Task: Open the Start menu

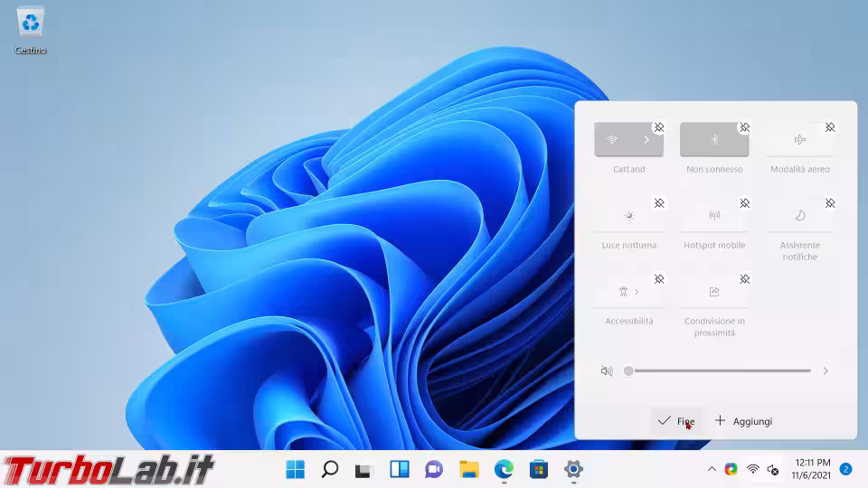Action: [x=295, y=469]
